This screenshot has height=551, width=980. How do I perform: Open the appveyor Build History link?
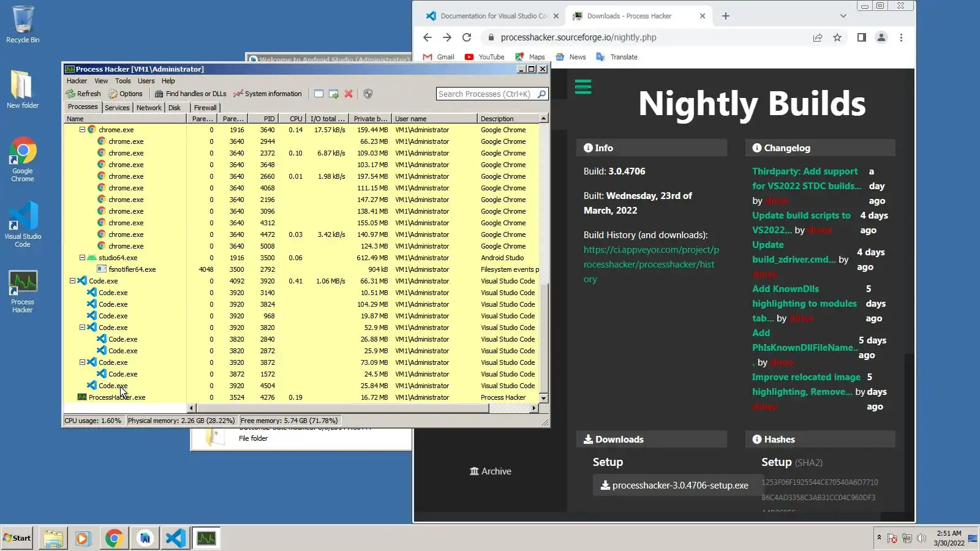(651, 264)
